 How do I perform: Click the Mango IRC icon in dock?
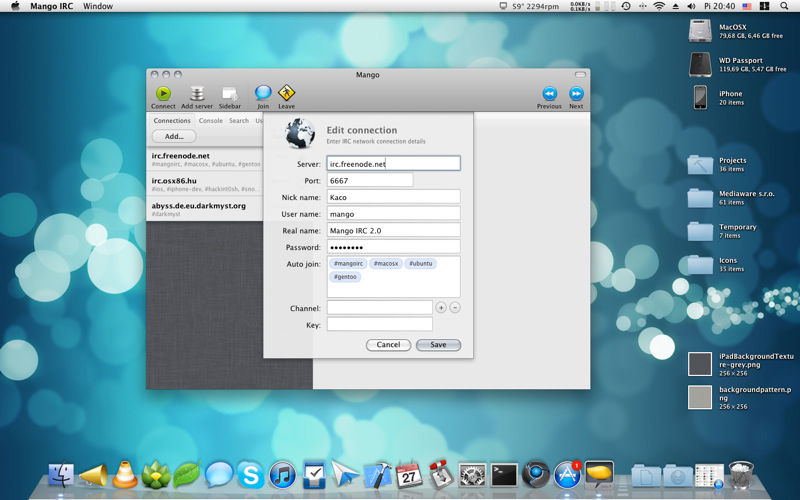599,474
